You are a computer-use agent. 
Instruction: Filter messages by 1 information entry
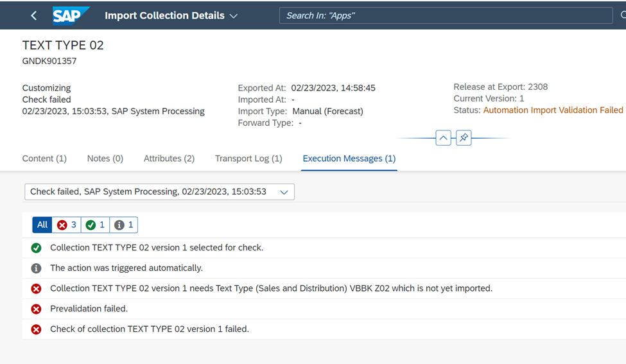124,225
